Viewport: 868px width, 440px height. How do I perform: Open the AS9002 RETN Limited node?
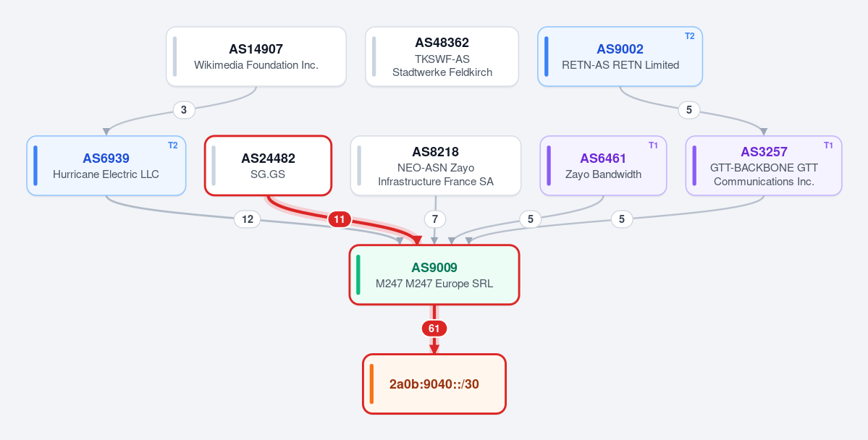click(620, 56)
